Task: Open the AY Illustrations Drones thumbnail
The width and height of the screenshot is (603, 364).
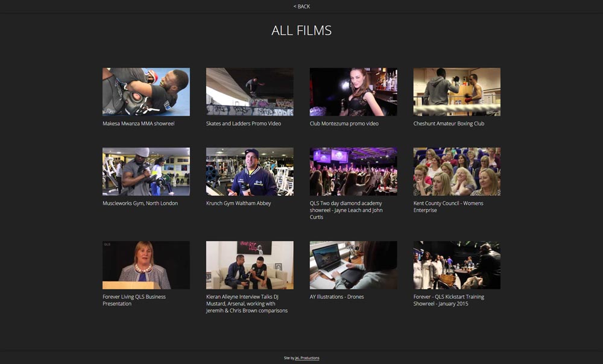Action: (x=353, y=265)
